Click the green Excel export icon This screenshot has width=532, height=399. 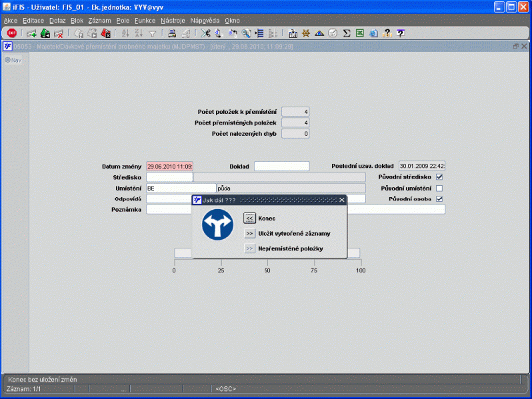pyautogui.click(x=359, y=33)
